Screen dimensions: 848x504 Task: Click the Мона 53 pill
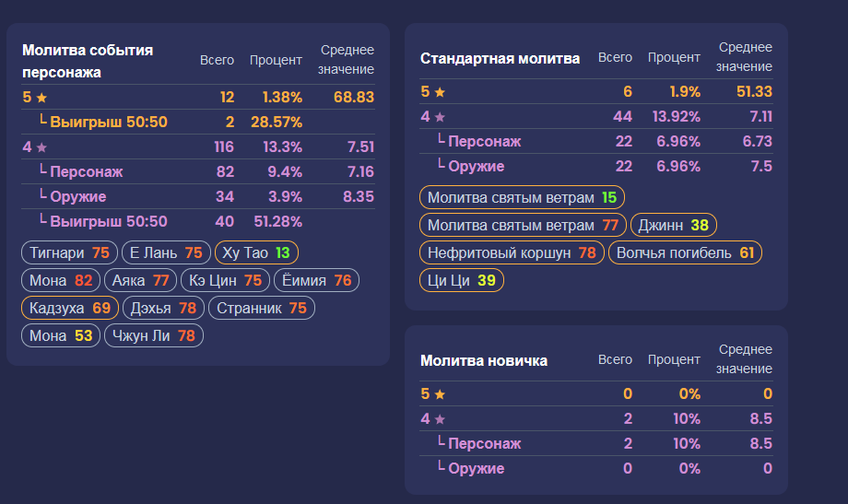[61, 335]
